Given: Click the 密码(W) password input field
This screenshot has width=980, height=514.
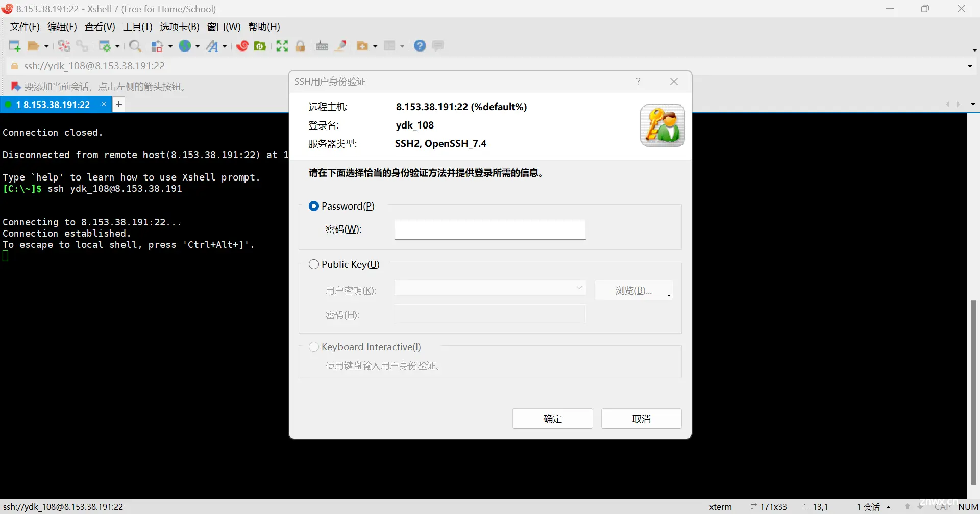Looking at the screenshot, I should [x=490, y=229].
